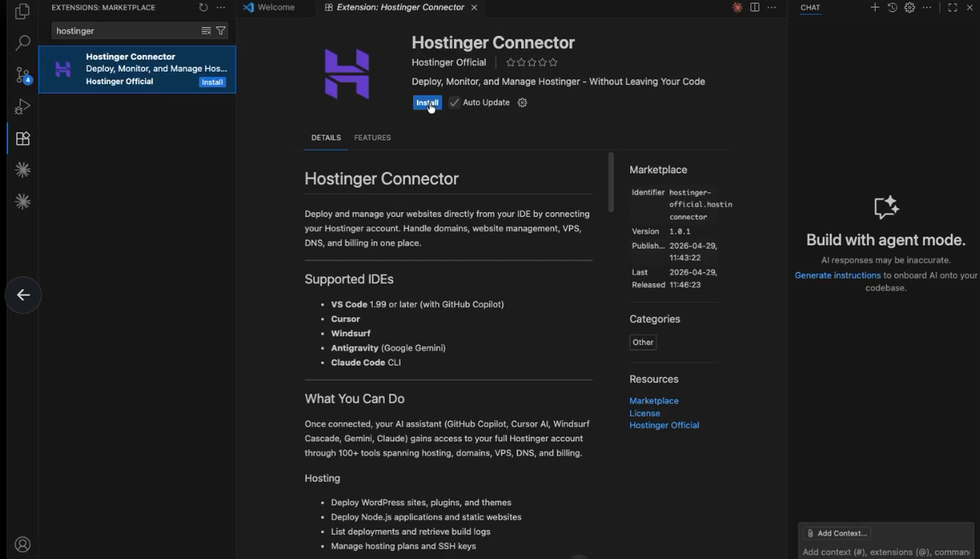This screenshot has height=559, width=980.
Task: Split the editor to the right
Action: [754, 7]
